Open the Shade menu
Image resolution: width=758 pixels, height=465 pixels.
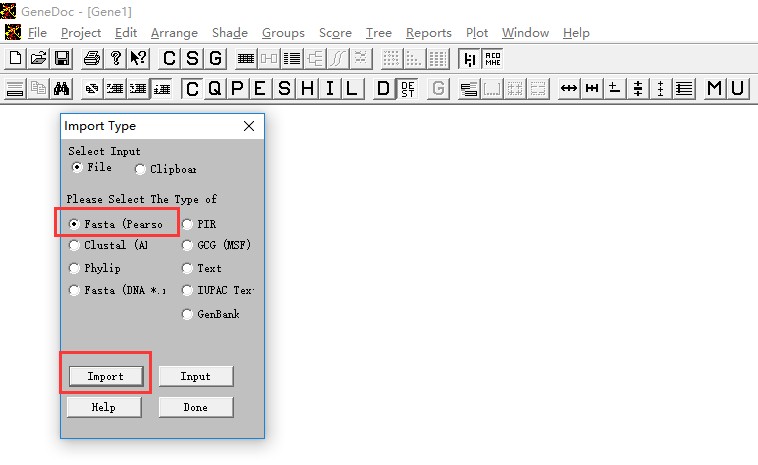(x=229, y=33)
